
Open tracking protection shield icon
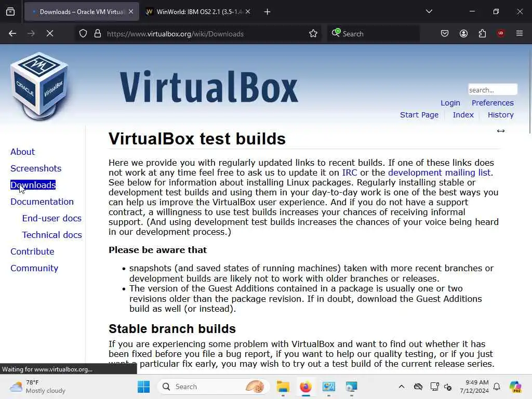point(83,34)
